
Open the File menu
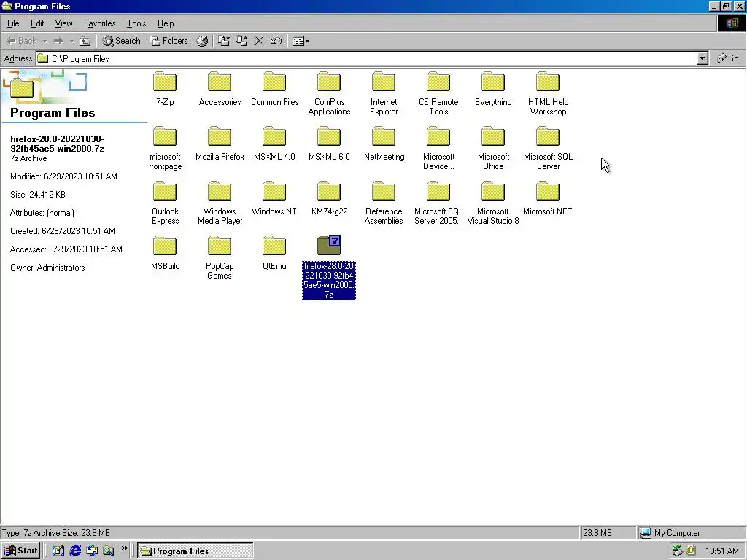pyautogui.click(x=13, y=23)
